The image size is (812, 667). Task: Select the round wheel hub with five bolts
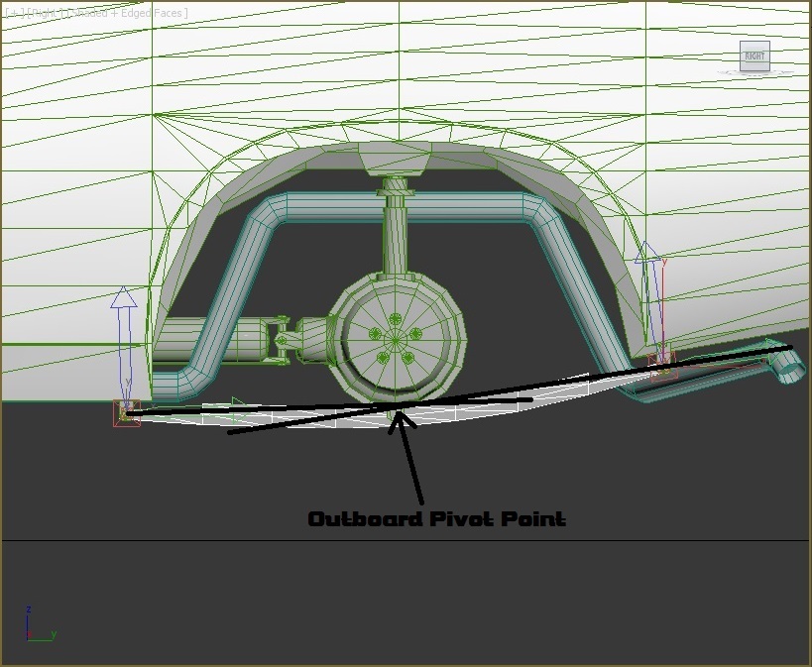[396, 340]
